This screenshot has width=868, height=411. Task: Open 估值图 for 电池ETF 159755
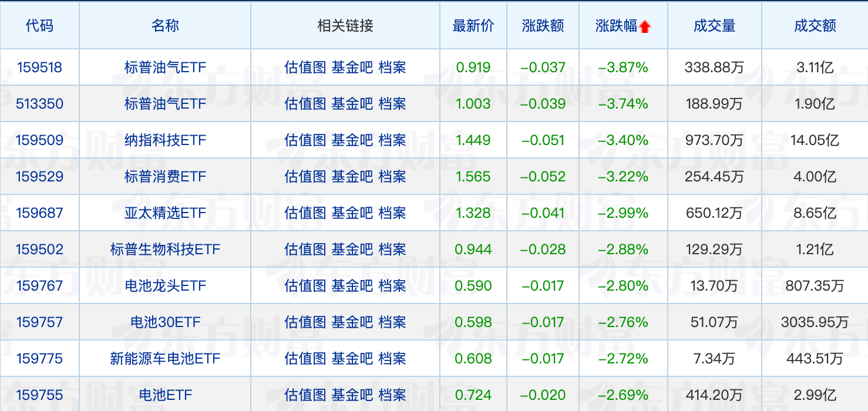click(305, 395)
